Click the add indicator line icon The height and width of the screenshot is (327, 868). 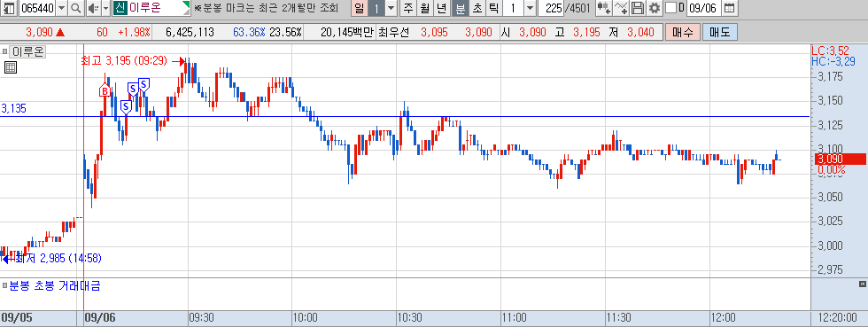click(622, 8)
